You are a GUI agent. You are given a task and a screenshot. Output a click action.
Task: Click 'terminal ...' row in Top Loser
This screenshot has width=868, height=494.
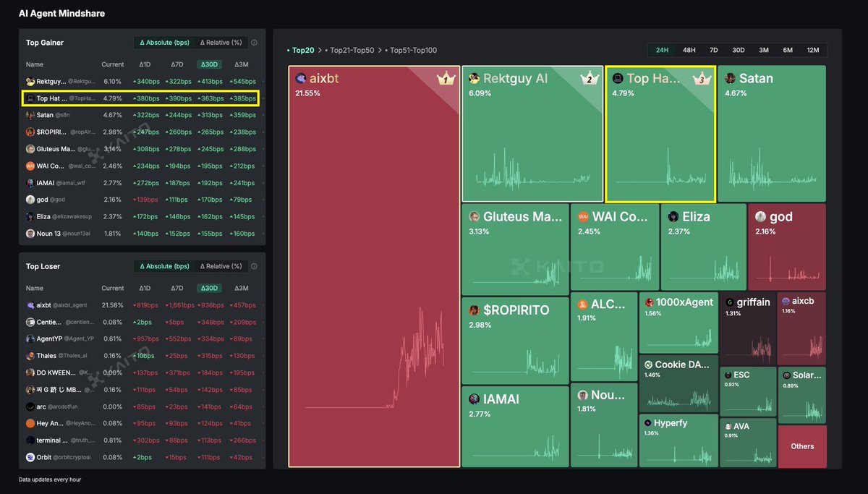[x=142, y=440]
